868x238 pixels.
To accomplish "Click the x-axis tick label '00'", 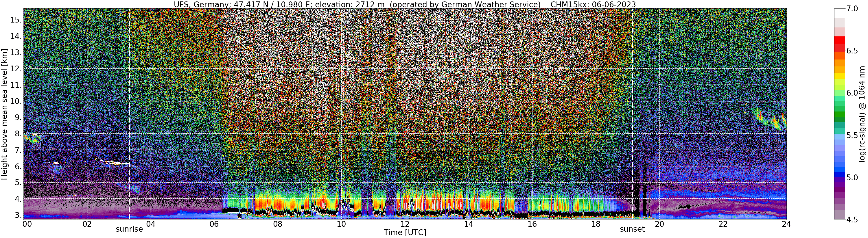I will pos(27,224).
